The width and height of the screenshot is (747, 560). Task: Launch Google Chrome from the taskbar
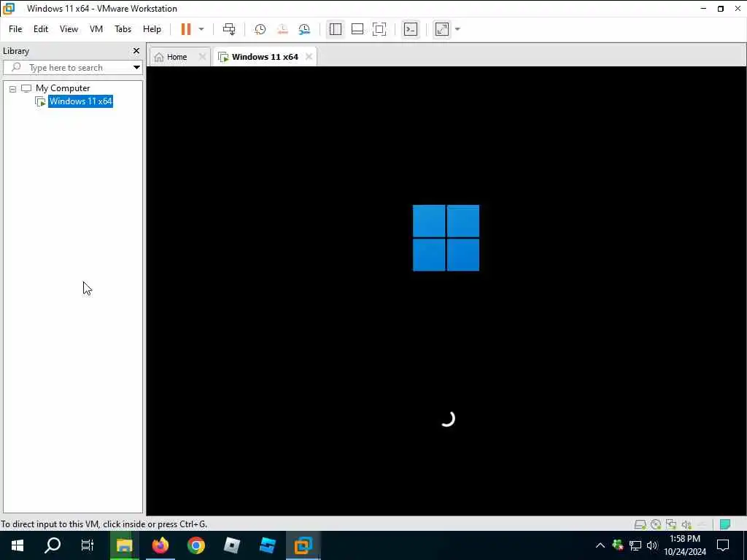[196, 545]
